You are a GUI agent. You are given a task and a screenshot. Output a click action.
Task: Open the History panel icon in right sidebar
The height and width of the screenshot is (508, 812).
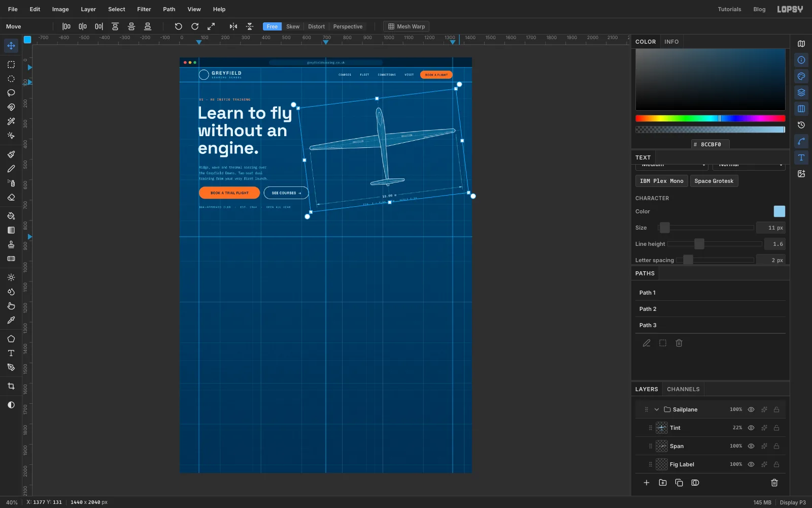(801, 125)
